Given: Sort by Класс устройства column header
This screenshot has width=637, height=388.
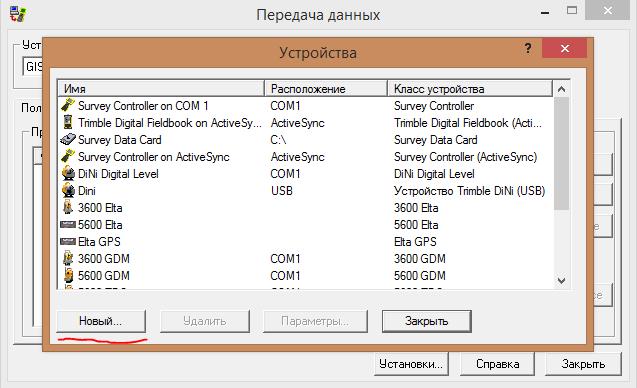Looking at the screenshot, I should tap(470, 89).
